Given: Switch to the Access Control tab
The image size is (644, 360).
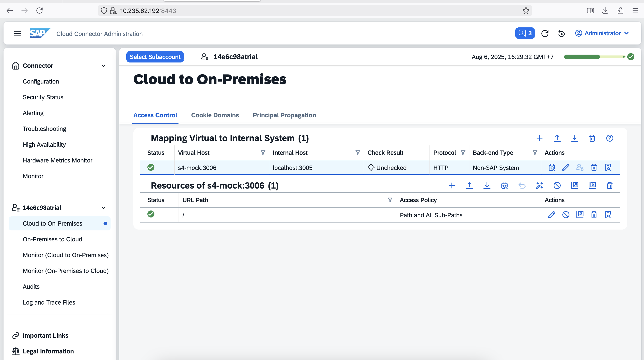Looking at the screenshot, I should click(x=155, y=115).
